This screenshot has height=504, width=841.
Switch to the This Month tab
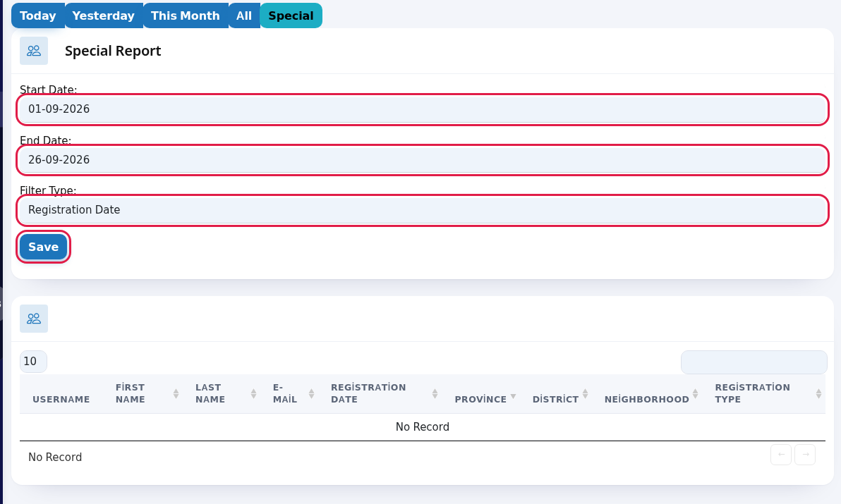186,16
